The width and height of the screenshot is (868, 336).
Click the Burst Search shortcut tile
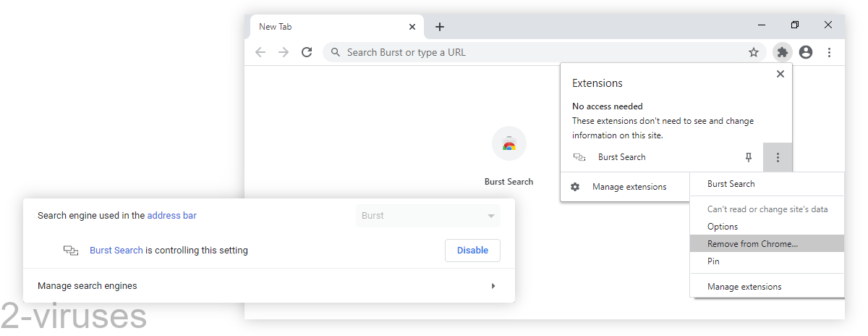point(509,156)
